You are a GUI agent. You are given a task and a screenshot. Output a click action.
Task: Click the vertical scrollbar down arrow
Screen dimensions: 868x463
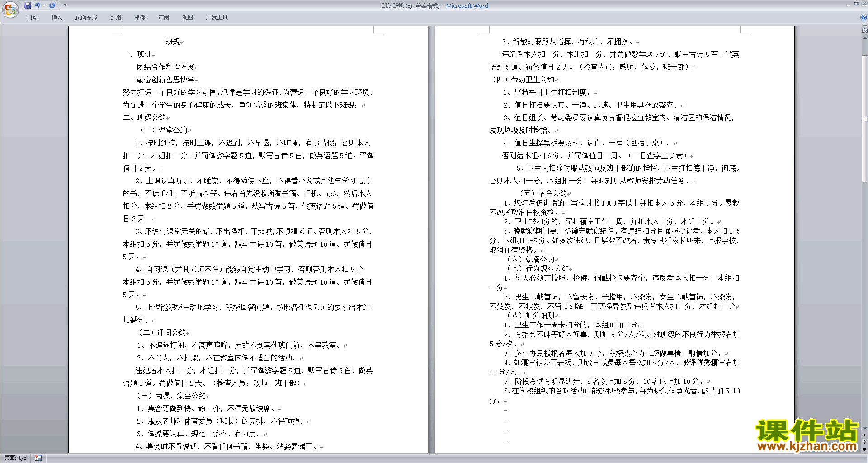[865, 428]
